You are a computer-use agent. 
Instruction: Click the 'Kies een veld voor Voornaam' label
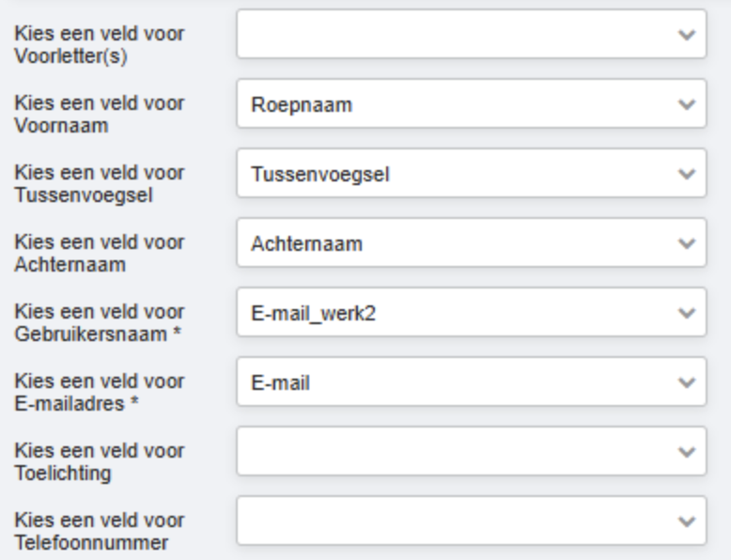(x=99, y=112)
